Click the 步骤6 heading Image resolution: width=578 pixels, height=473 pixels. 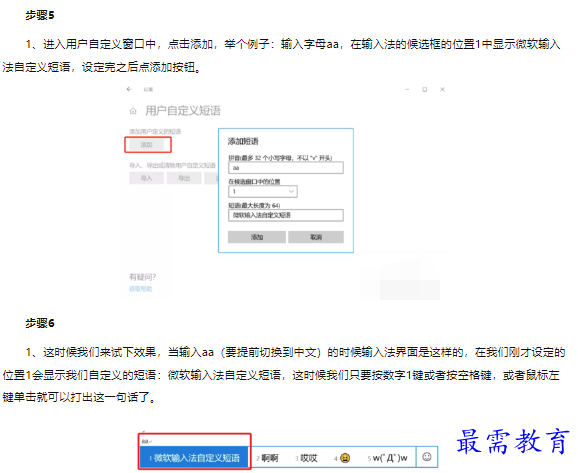click(40, 323)
